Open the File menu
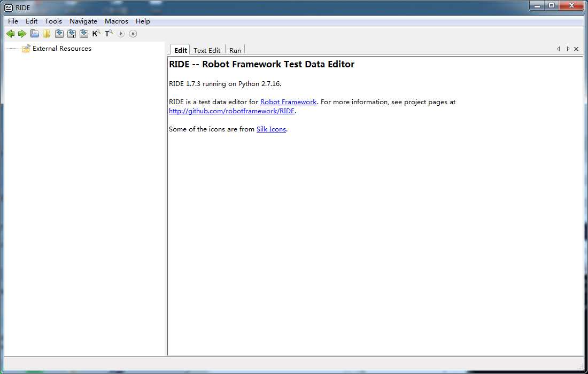 tap(13, 21)
